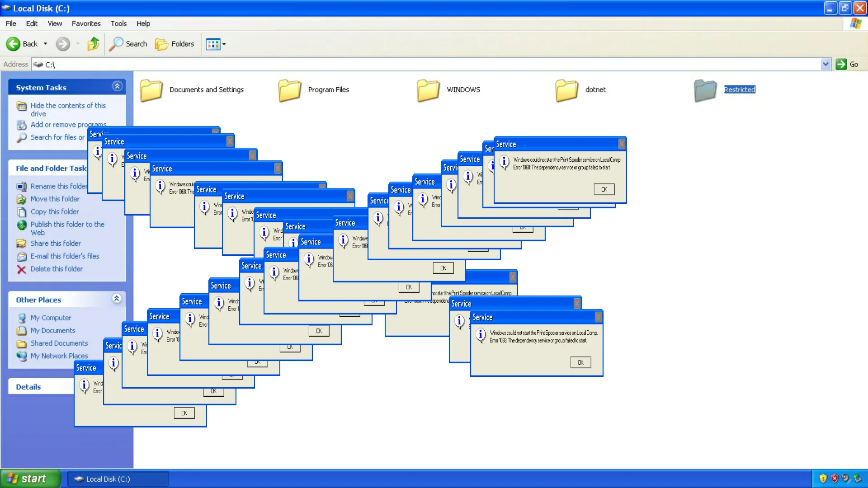
Task: Expand the System Tasks panel collapser
Action: pos(117,86)
